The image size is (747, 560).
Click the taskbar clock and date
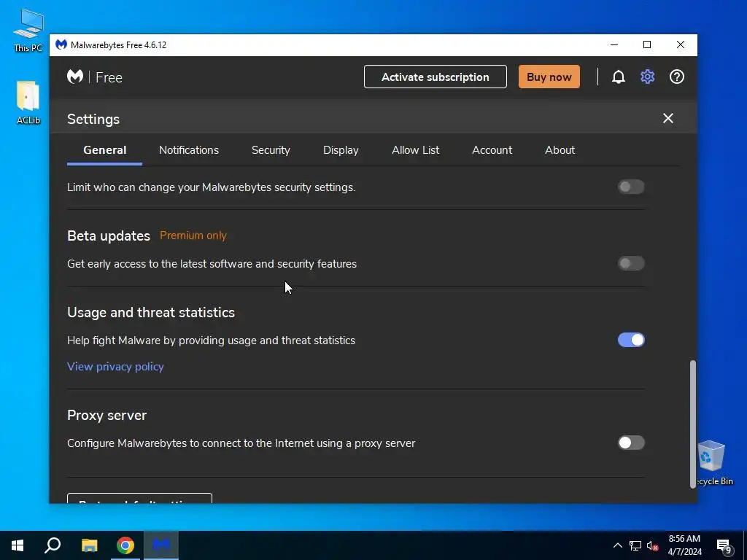[684, 545]
